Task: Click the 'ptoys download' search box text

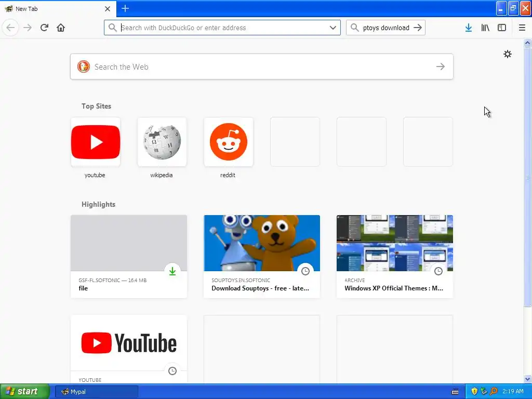Action: coord(386,28)
